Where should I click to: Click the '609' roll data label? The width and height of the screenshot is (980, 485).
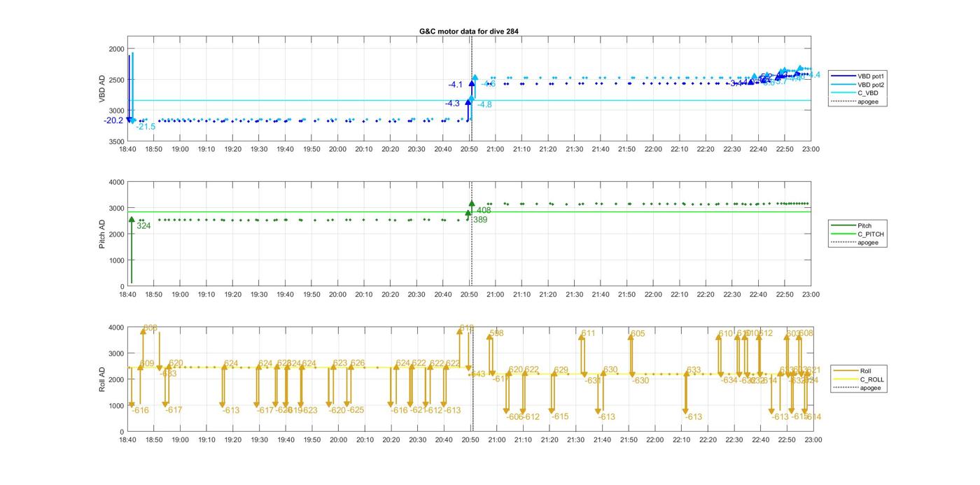pos(147,363)
